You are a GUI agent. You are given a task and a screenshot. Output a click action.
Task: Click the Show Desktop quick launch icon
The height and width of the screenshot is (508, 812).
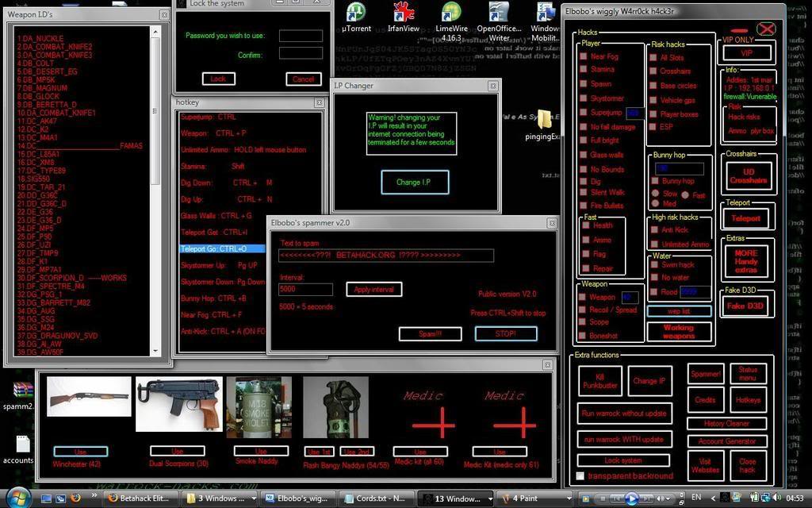pyautogui.click(x=46, y=498)
